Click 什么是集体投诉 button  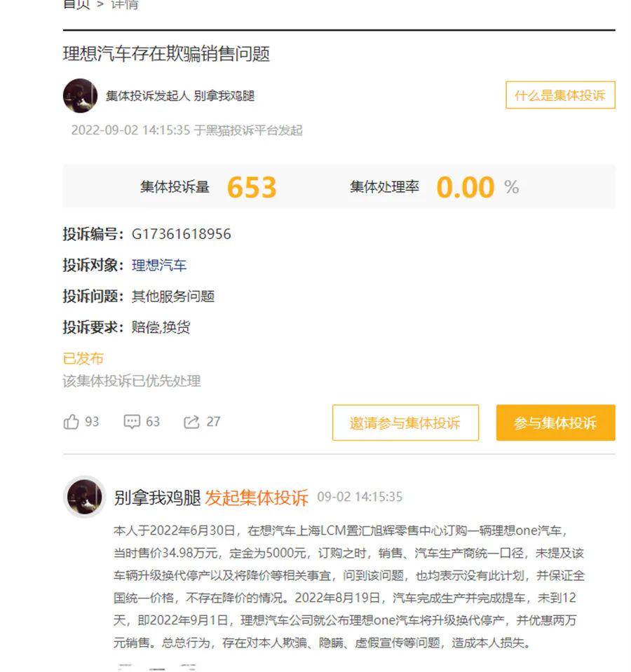pyautogui.click(x=560, y=95)
